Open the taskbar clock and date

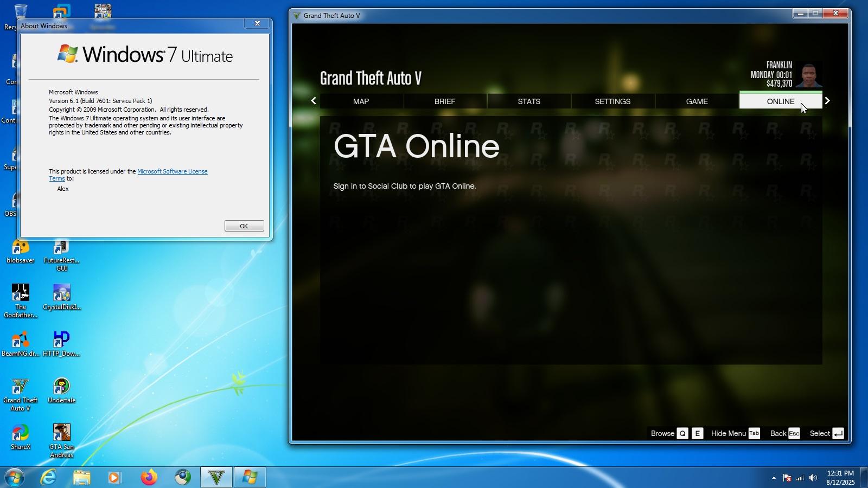click(840, 478)
